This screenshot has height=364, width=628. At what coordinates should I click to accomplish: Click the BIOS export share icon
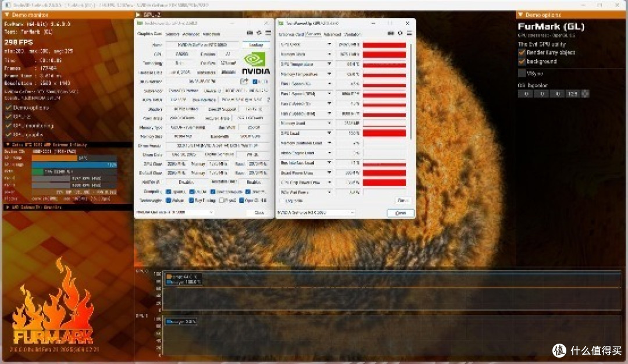pos(244,81)
